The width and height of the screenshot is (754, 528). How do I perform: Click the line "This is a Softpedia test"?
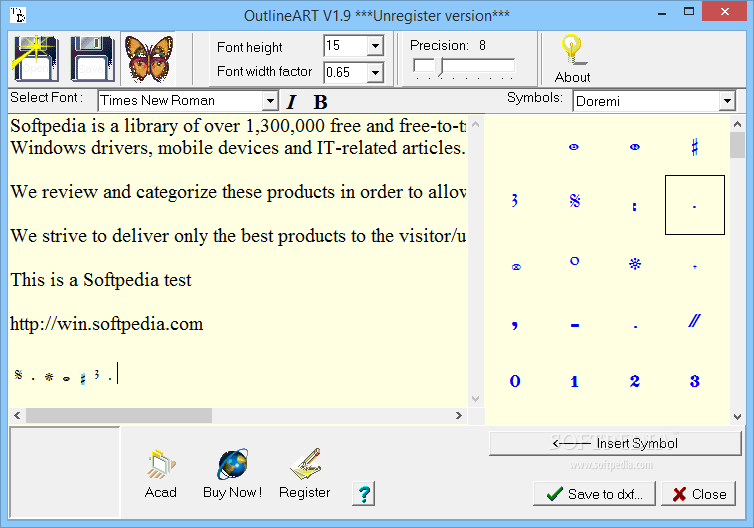(x=101, y=280)
